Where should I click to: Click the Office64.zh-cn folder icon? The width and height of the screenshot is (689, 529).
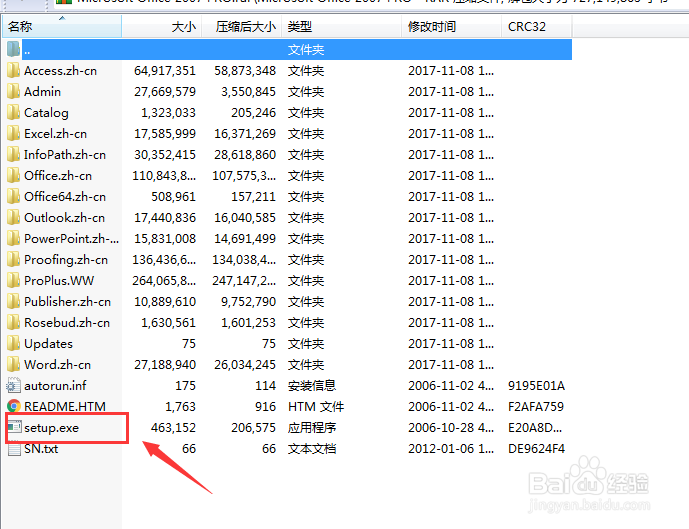[x=14, y=196]
